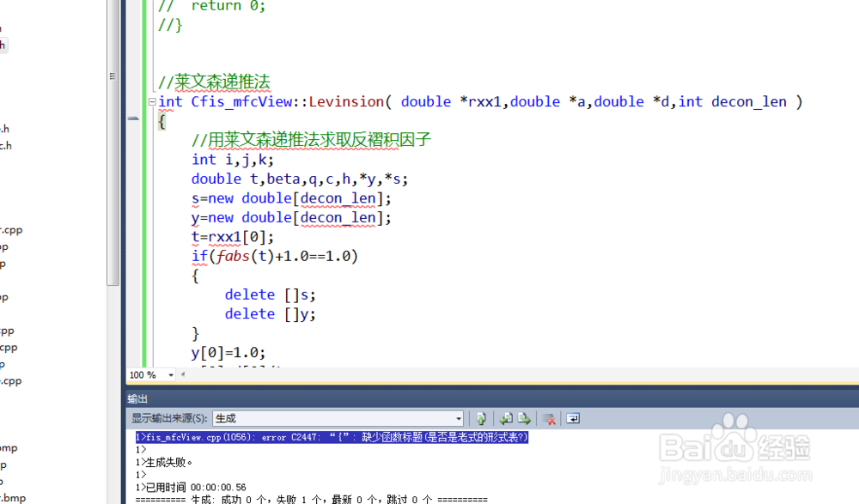Click the 已用时间 00:00:00.56 output line

(191, 487)
